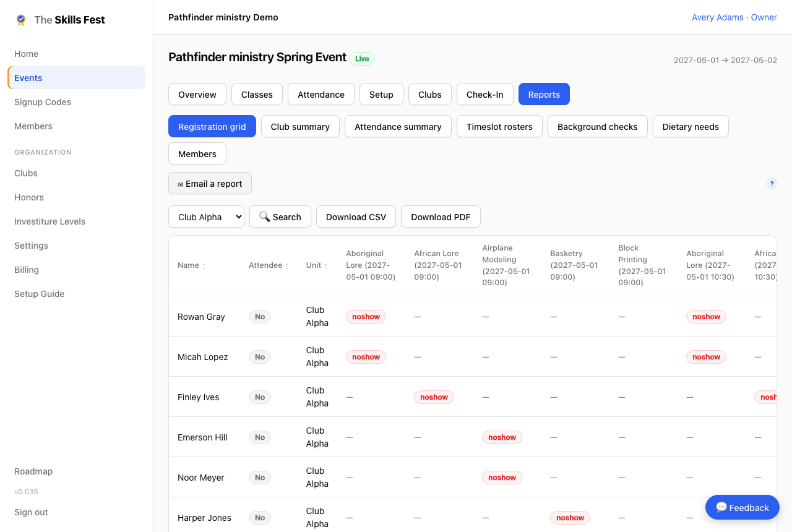Viewport: 792px width, 532px height.
Task: Show the Registration grid report
Action: coord(212,127)
